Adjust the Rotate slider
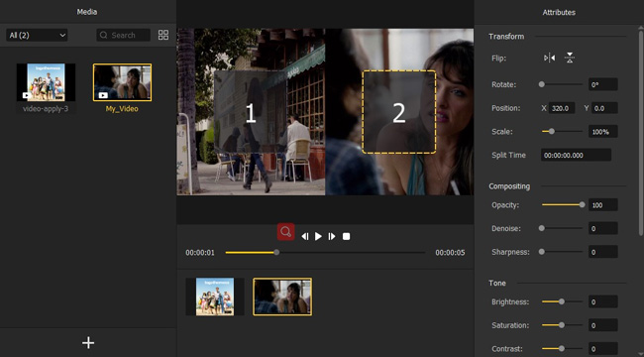 pyautogui.click(x=562, y=84)
